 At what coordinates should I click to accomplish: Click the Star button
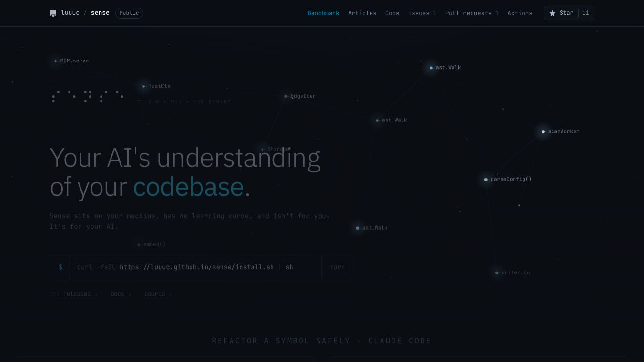tap(569, 13)
